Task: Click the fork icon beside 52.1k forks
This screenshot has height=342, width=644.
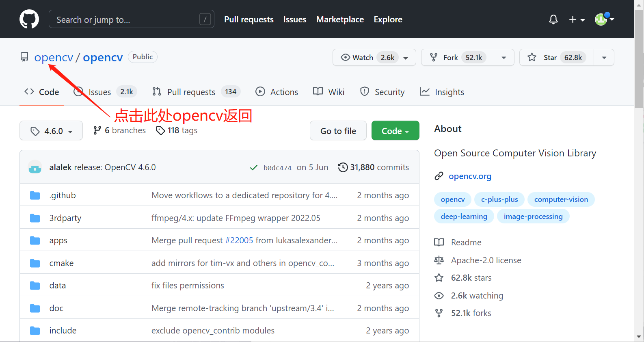Action: [x=439, y=313]
